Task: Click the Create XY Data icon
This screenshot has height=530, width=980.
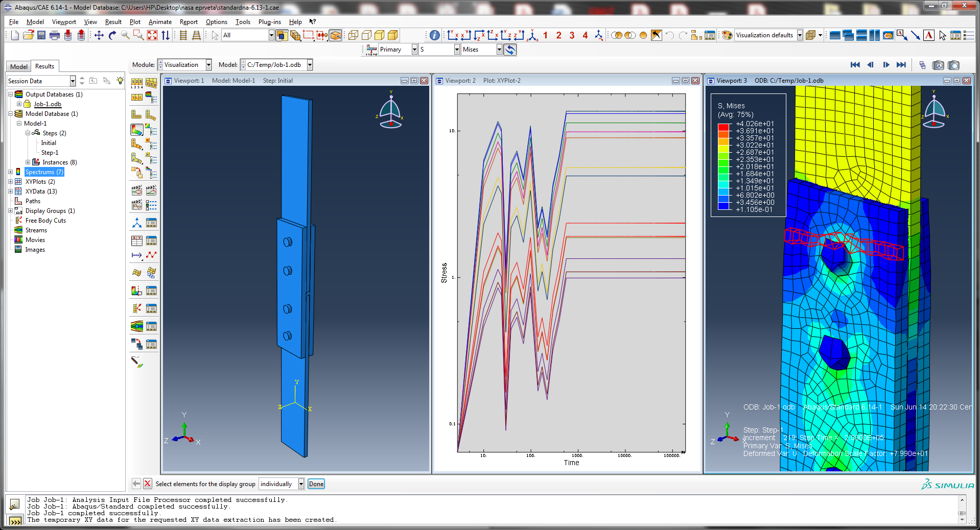Action: [x=136, y=240]
